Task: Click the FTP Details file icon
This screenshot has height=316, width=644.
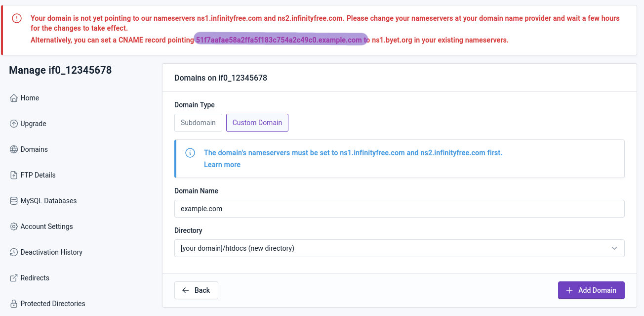Action: coord(14,175)
